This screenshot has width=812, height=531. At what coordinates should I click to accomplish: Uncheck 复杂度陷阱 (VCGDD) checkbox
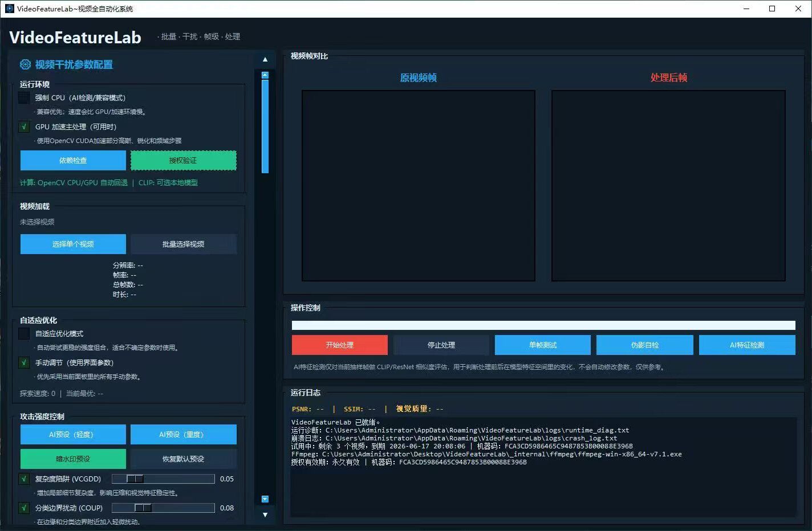[24, 479]
